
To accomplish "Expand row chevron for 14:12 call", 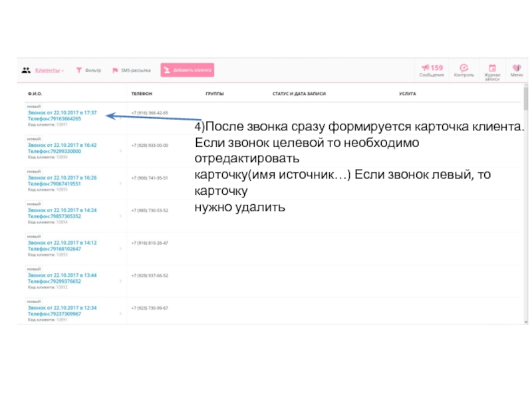I will [120, 249].
